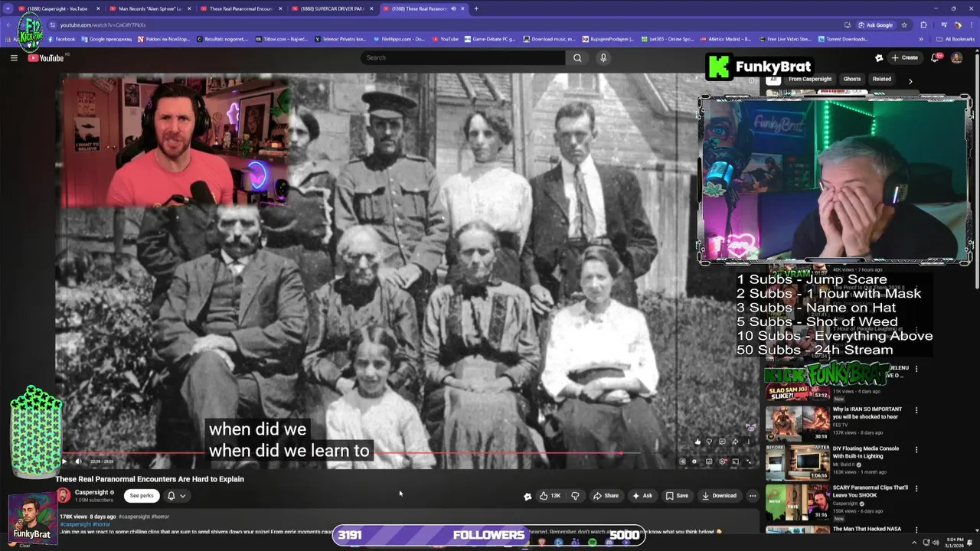This screenshot has height=551, width=980.
Task: Open the Facebook bookmark
Action: (x=61, y=39)
